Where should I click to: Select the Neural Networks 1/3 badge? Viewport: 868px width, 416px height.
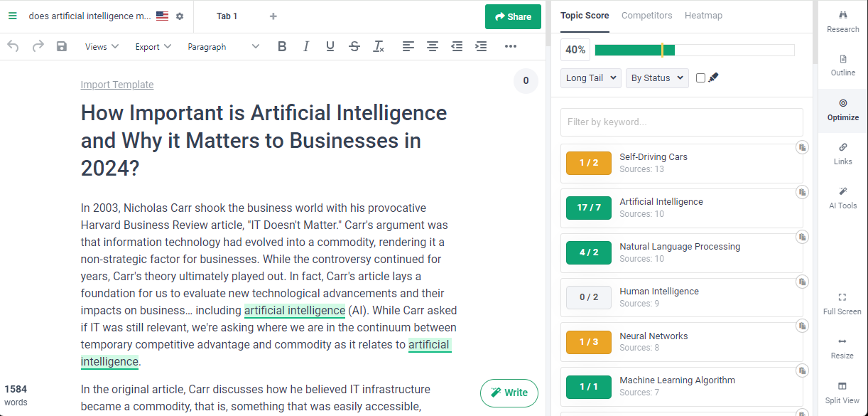pyautogui.click(x=589, y=341)
